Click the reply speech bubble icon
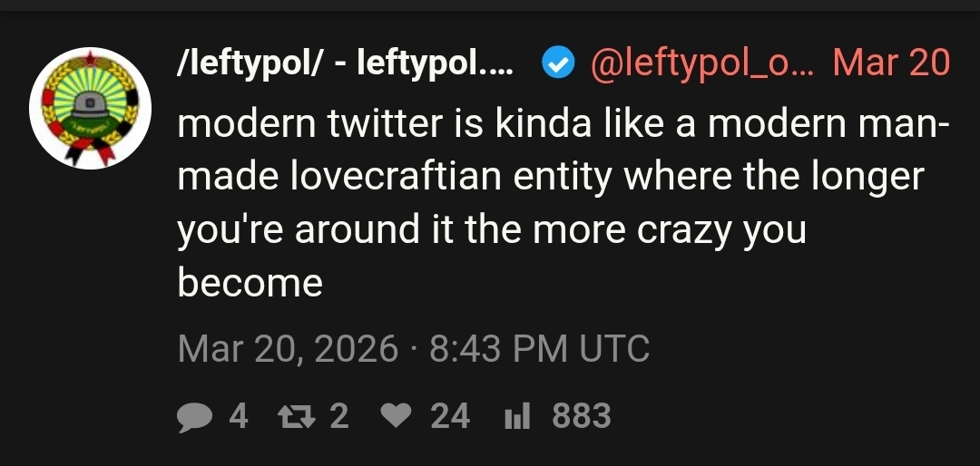 click(196, 416)
